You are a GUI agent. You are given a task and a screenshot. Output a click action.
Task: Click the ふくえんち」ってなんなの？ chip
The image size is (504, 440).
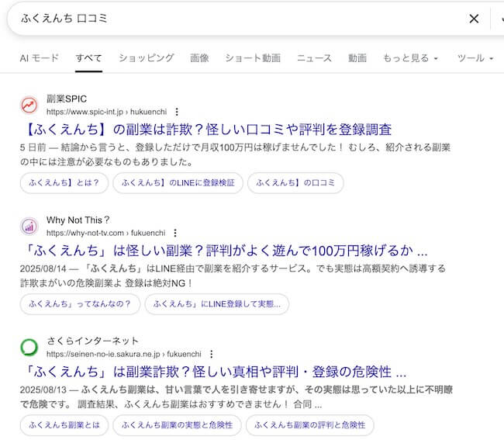pos(80,304)
